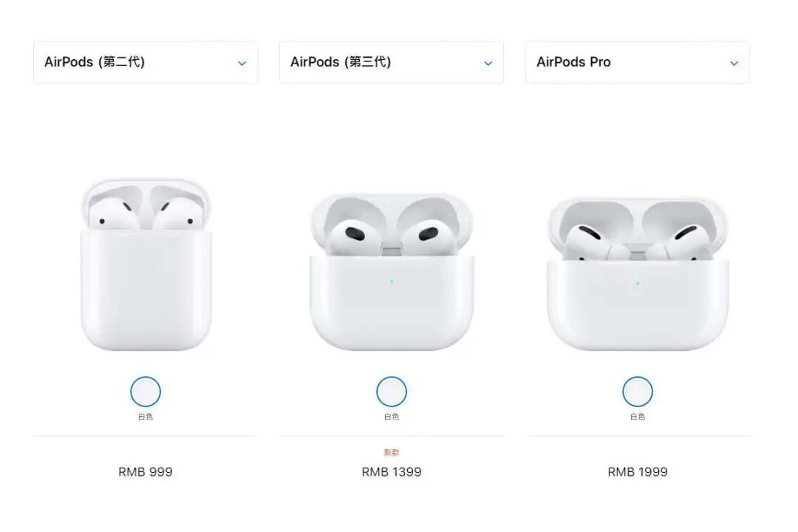Click the RMB 1999 price

point(638,472)
